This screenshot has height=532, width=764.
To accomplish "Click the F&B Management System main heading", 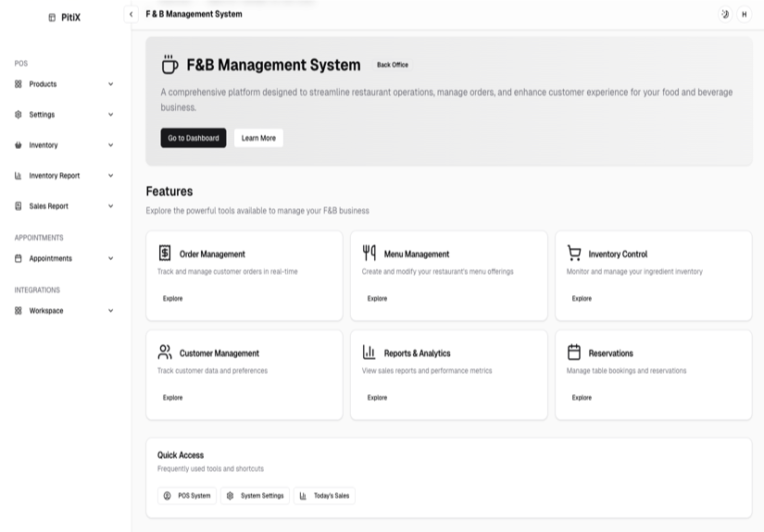I will (x=273, y=65).
